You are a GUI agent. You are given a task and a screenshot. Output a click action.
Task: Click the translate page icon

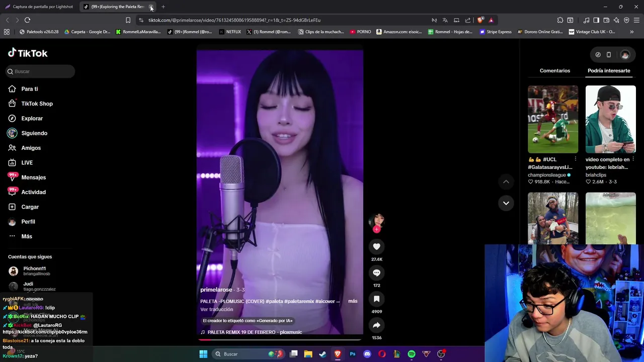coord(445,20)
